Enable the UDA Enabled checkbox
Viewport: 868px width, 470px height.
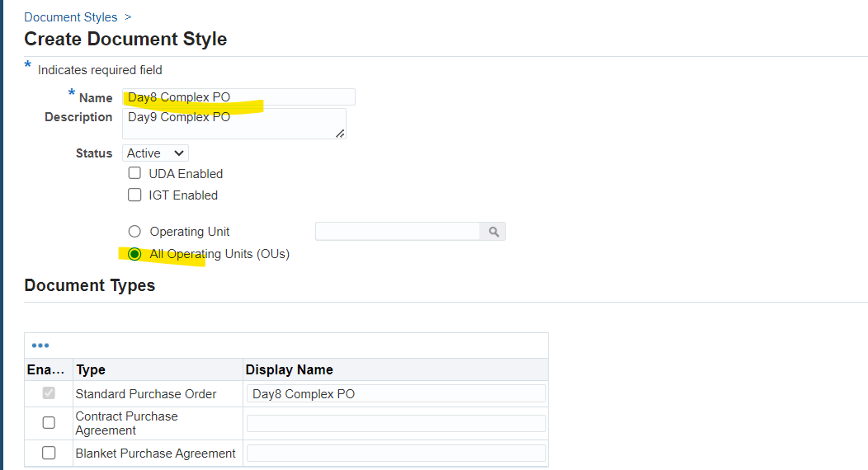(134, 174)
